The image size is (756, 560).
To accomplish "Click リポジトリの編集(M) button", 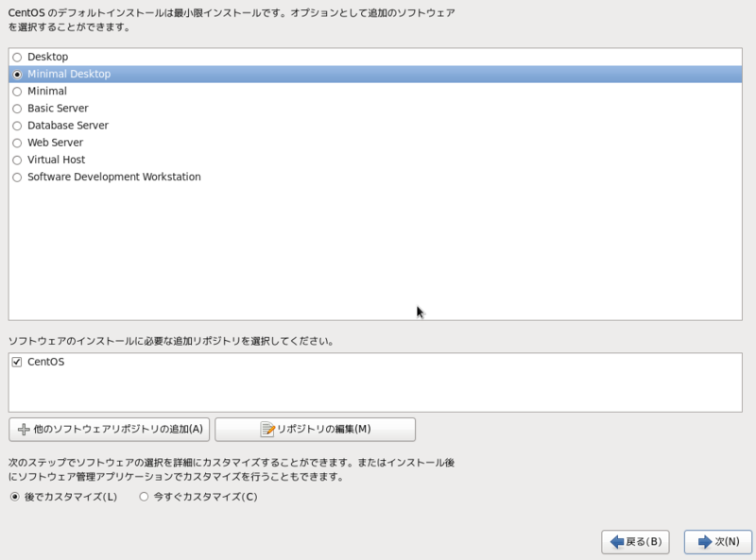I will pos(315,430).
